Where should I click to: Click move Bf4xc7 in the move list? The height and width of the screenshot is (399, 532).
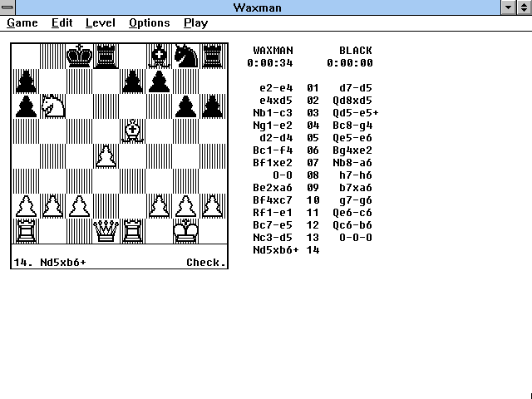(x=273, y=200)
